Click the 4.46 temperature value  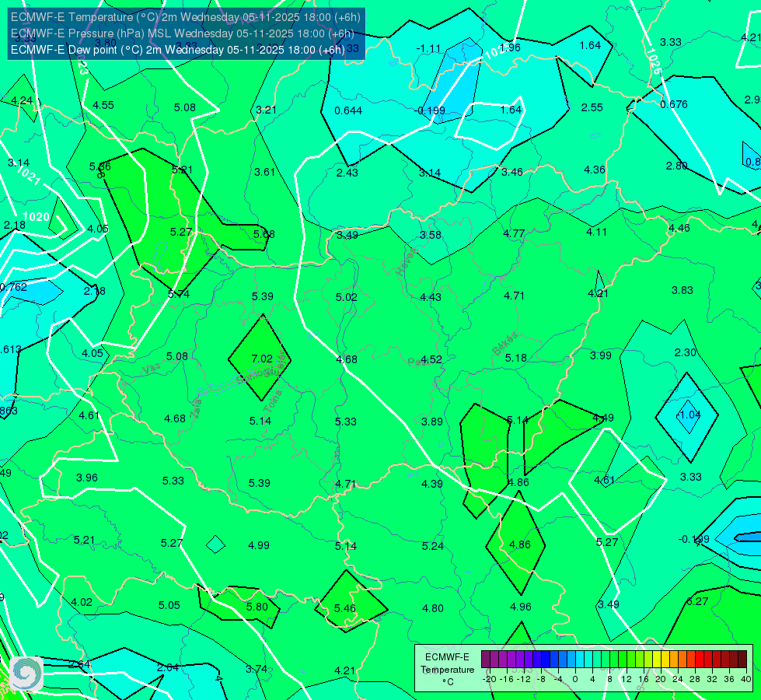point(679,228)
